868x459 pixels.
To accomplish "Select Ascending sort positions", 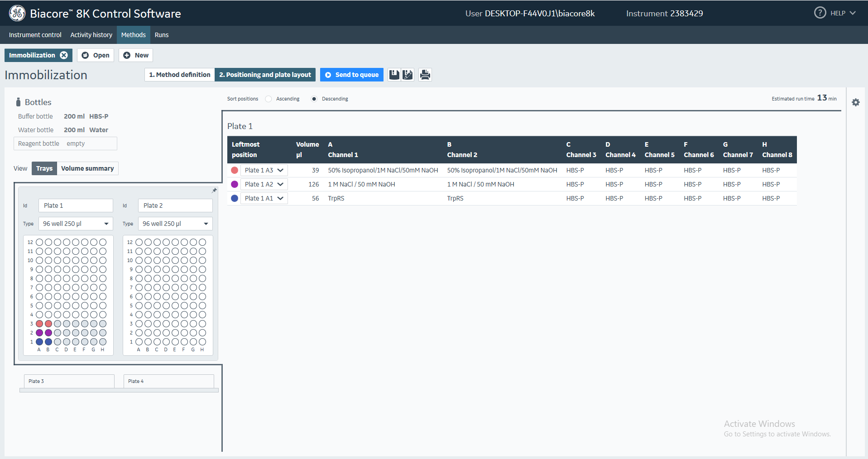I will point(269,99).
